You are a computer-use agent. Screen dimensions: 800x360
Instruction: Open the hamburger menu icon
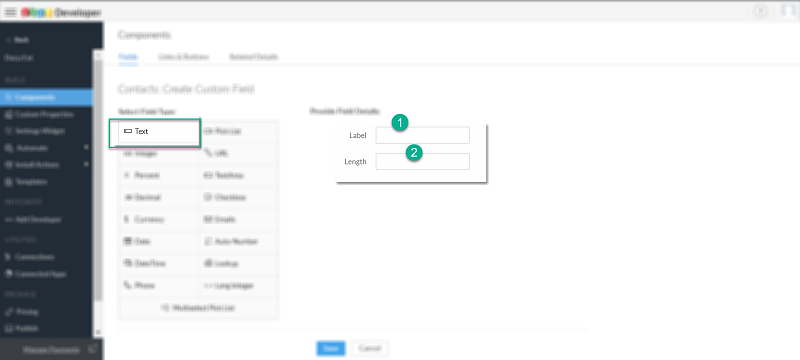pyautogui.click(x=10, y=12)
